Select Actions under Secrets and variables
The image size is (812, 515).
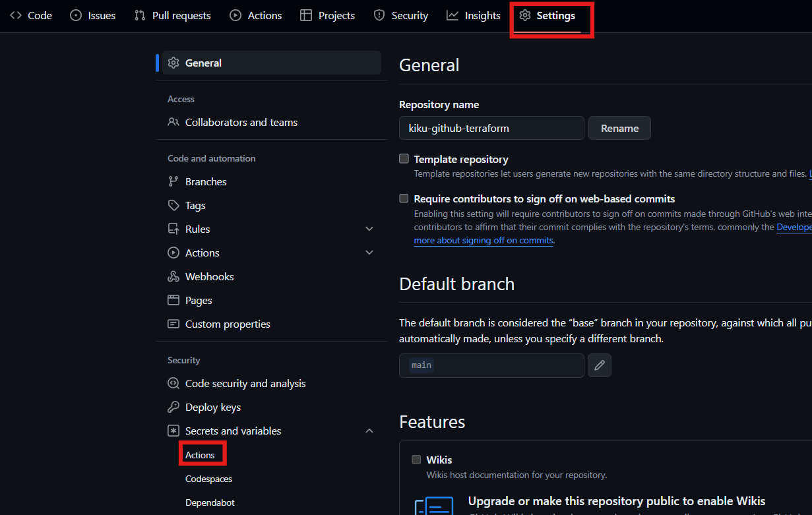pos(200,455)
